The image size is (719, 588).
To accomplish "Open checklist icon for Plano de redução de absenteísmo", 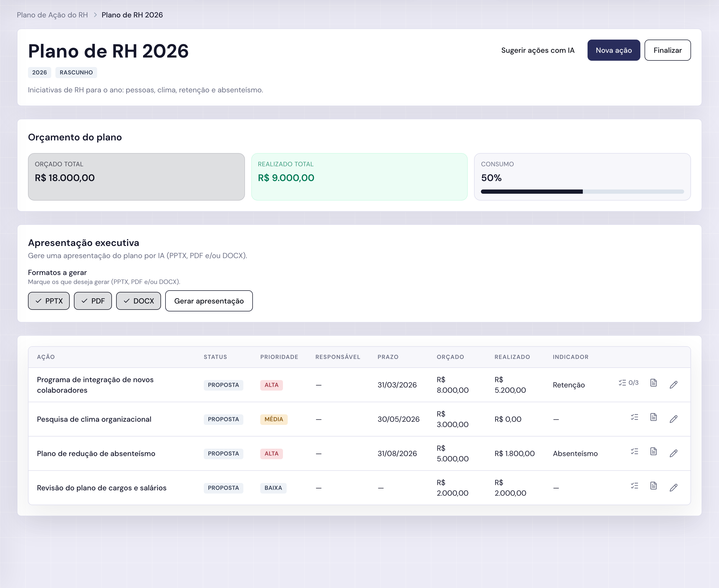I will pyautogui.click(x=634, y=451).
